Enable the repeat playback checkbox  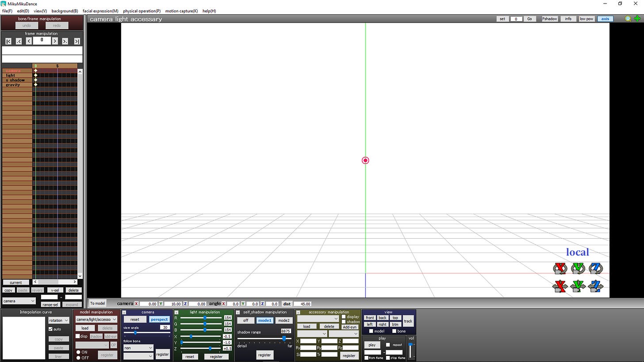388,345
